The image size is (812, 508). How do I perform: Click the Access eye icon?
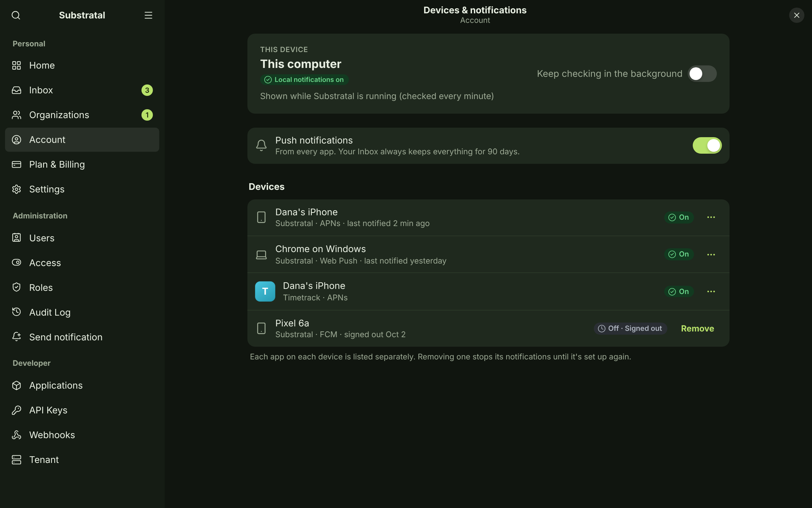coord(16,262)
